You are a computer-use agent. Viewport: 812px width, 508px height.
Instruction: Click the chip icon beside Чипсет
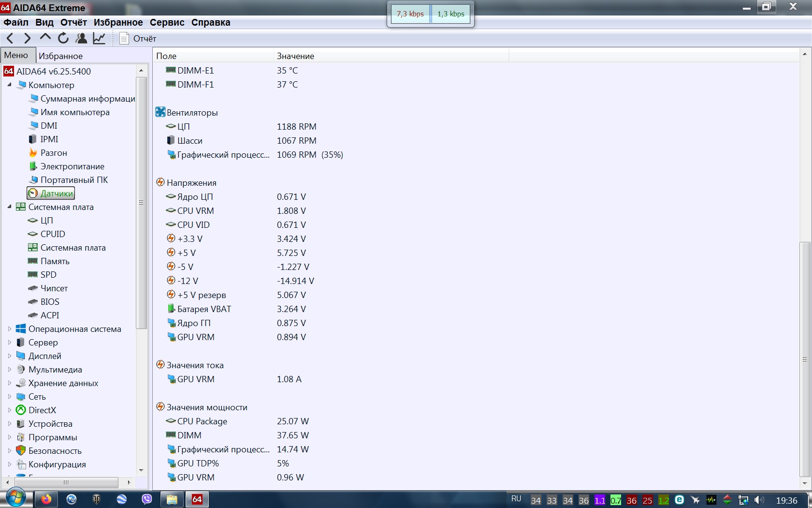coord(33,288)
